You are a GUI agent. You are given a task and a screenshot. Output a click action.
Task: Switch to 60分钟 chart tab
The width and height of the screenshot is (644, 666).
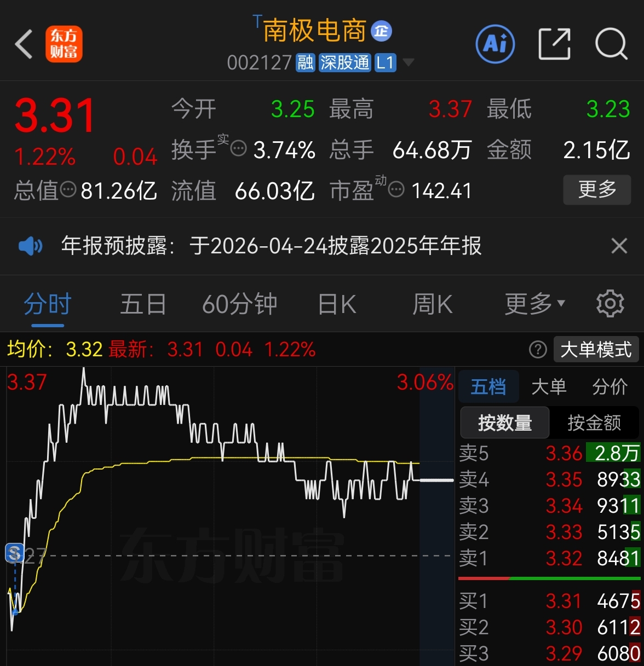point(240,304)
